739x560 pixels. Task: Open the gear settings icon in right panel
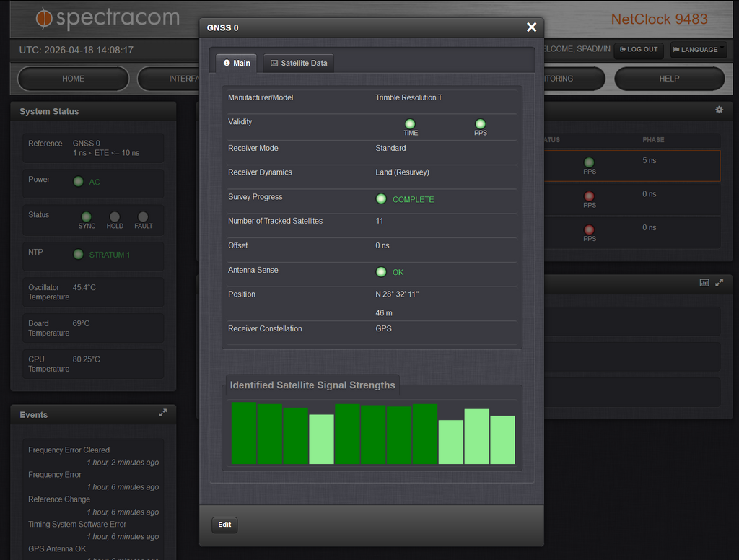coord(719,110)
